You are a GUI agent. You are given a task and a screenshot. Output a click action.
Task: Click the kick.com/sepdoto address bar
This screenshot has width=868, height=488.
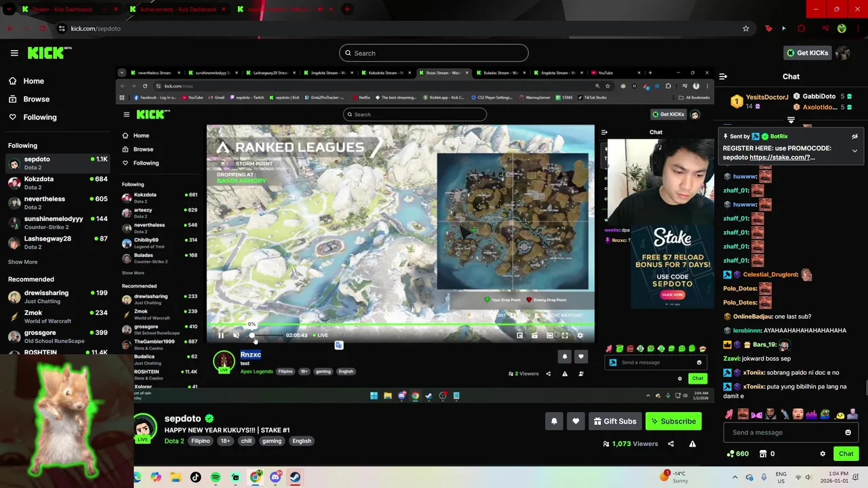pyautogui.click(x=96, y=28)
